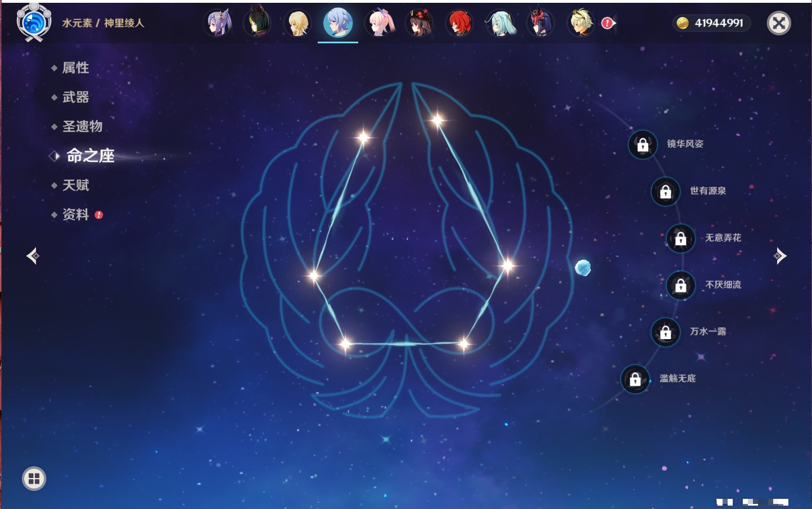This screenshot has width=812, height=509.
Task: Click the middle-right star of the constellation
Action: [508, 265]
